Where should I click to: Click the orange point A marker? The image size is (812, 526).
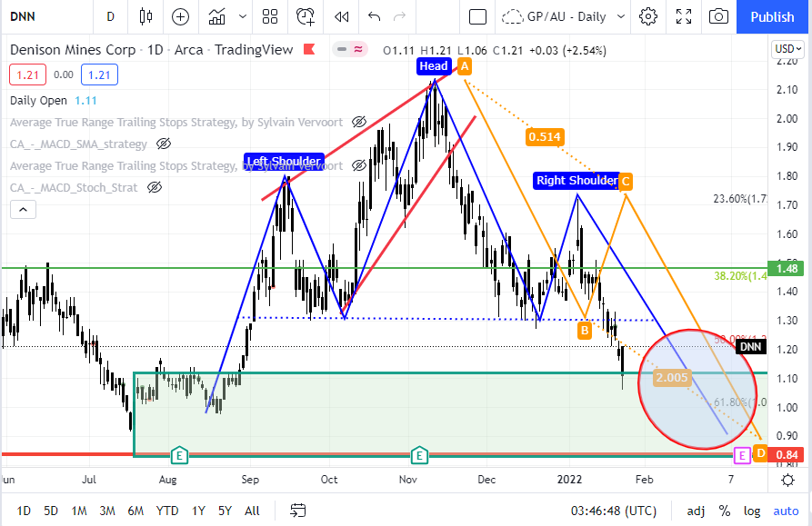point(465,66)
